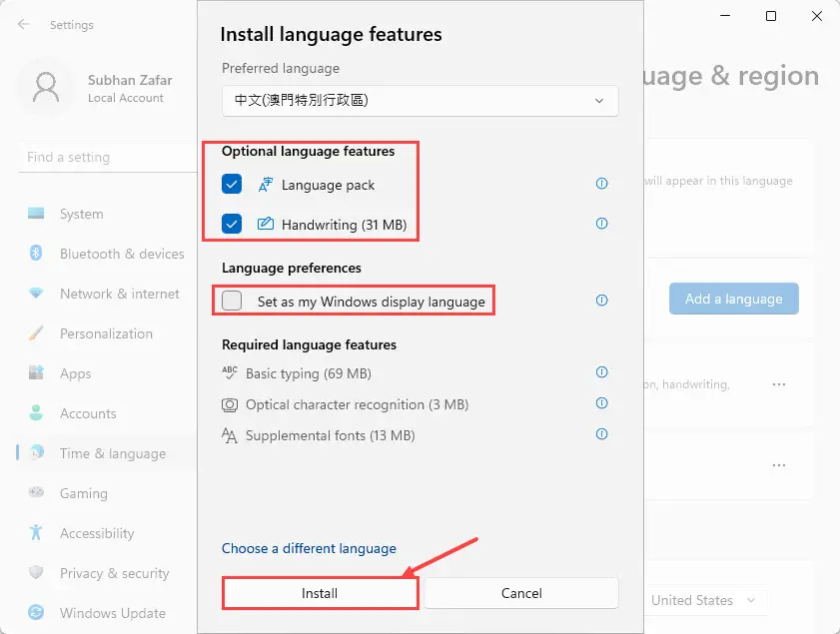This screenshot has height=634, width=840.
Task: Open Windows Update settings
Action: coord(107,613)
